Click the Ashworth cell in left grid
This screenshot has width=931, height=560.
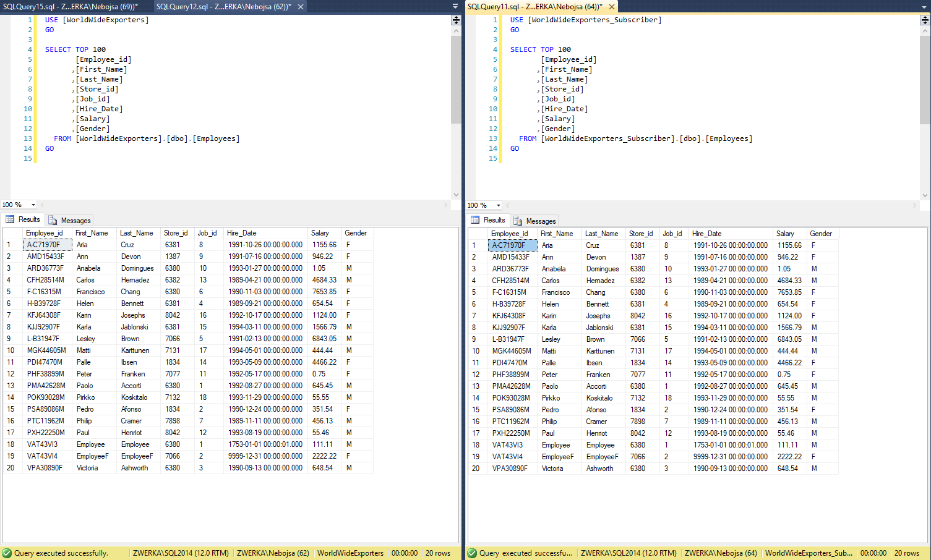[139, 468]
